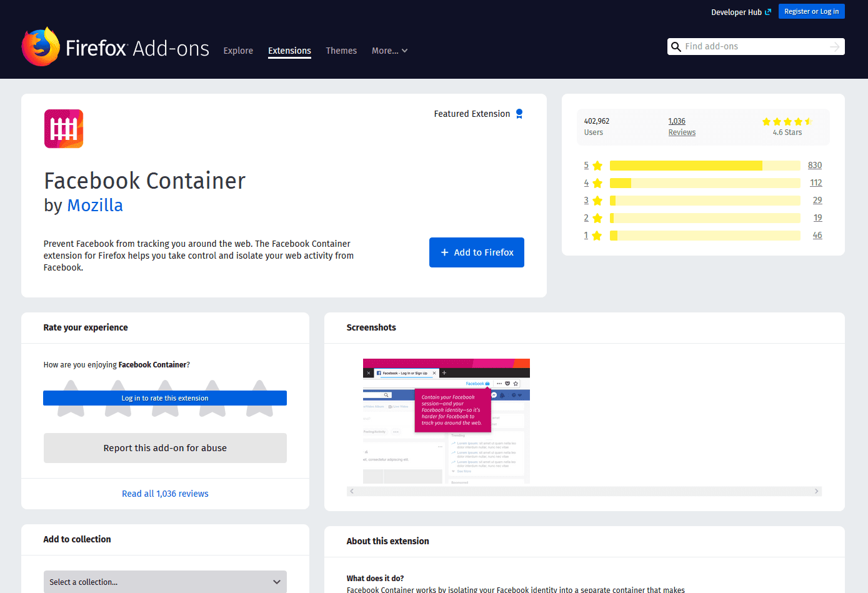Screen dimensions: 868x593
Task: Click the Featured Extension ribbon badge icon
Action: (x=519, y=114)
